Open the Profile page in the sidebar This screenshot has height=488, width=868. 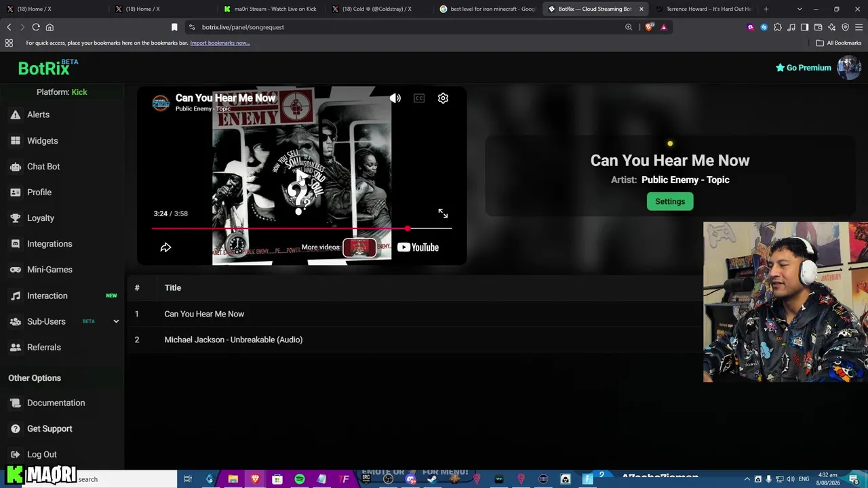click(x=62, y=192)
